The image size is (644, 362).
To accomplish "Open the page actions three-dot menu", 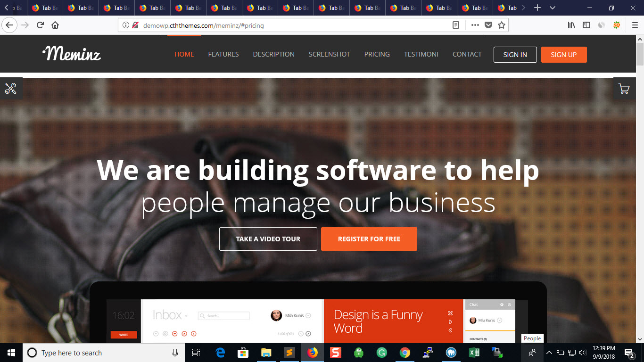I will [475, 25].
